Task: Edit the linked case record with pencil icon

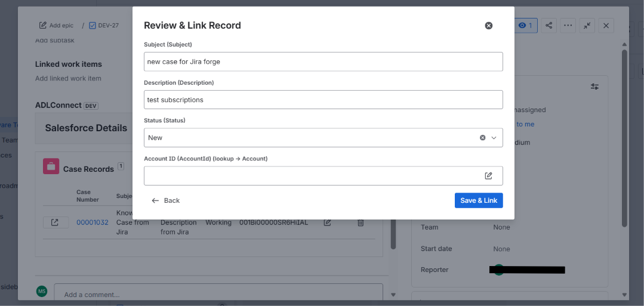Action: (327, 222)
